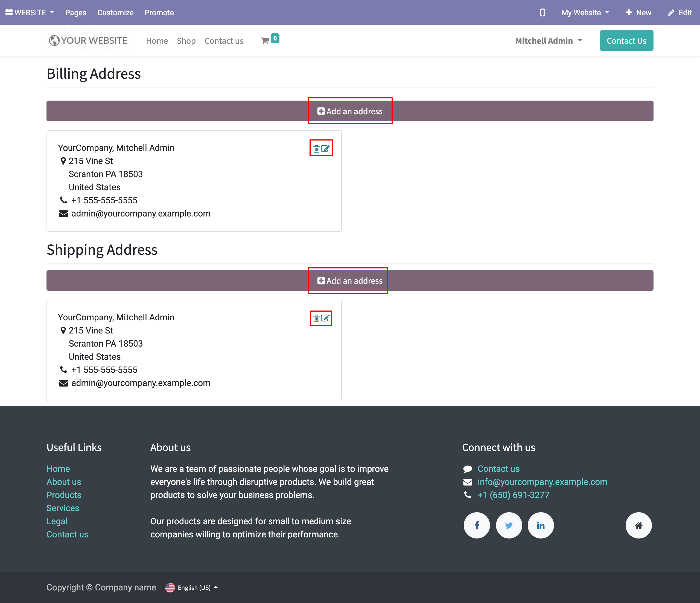Open the Twitter social icon
Image resolution: width=700 pixels, height=603 pixels.
(x=509, y=525)
